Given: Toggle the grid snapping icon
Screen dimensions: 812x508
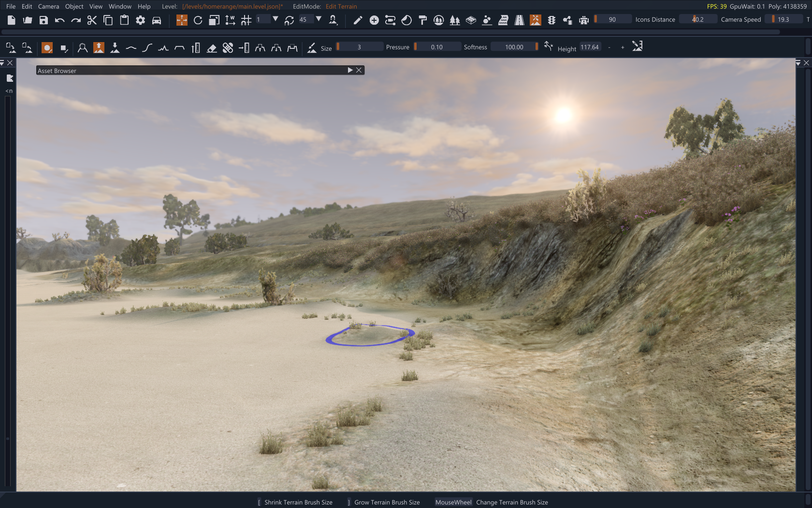Looking at the screenshot, I should (x=246, y=20).
